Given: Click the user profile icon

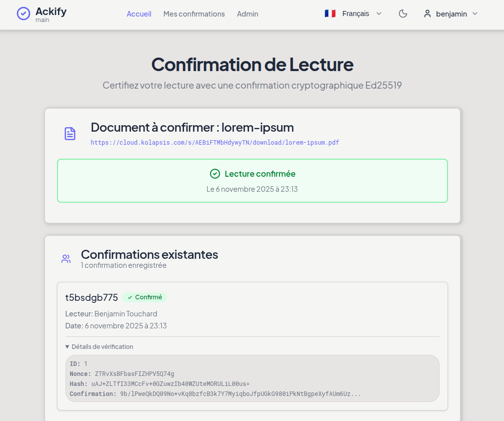Looking at the screenshot, I should pyautogui.click(x=427, y=14).
